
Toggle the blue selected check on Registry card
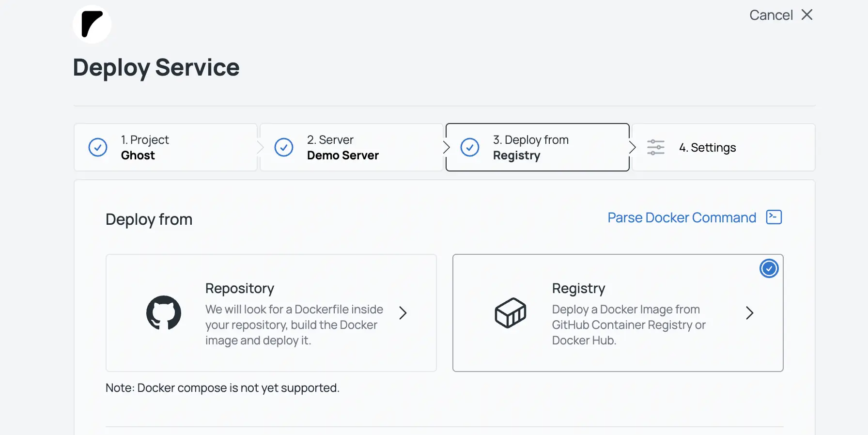pos(769,268)
